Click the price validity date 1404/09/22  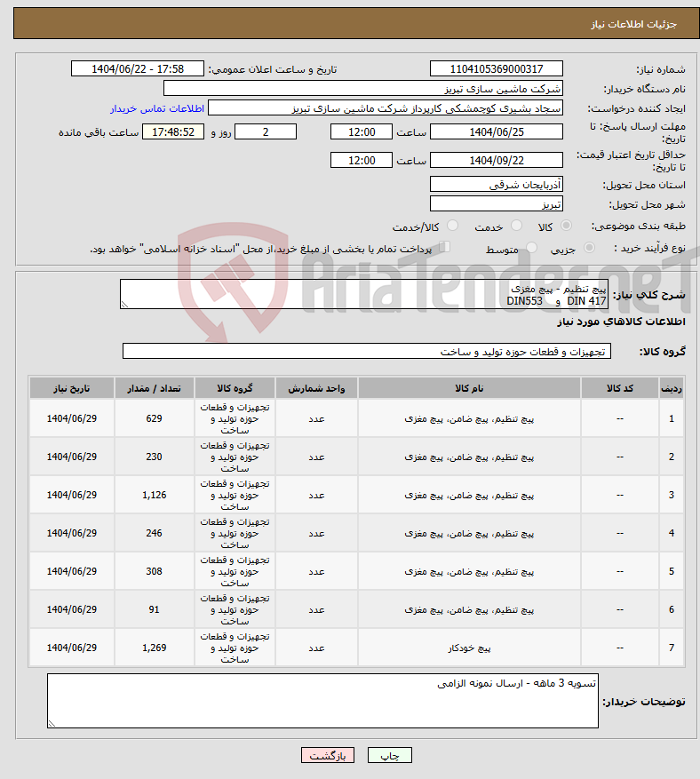497,161
